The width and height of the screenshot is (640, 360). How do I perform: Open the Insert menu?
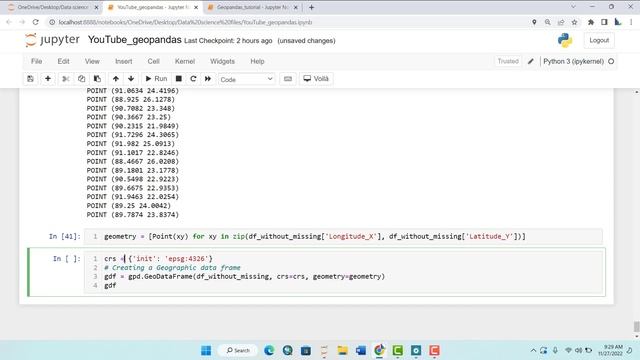point(124,61)
